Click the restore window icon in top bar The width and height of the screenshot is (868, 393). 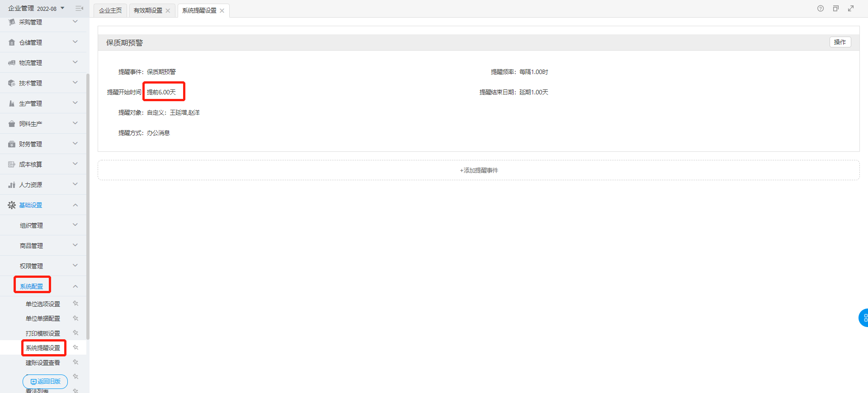(x=835, y=9)
